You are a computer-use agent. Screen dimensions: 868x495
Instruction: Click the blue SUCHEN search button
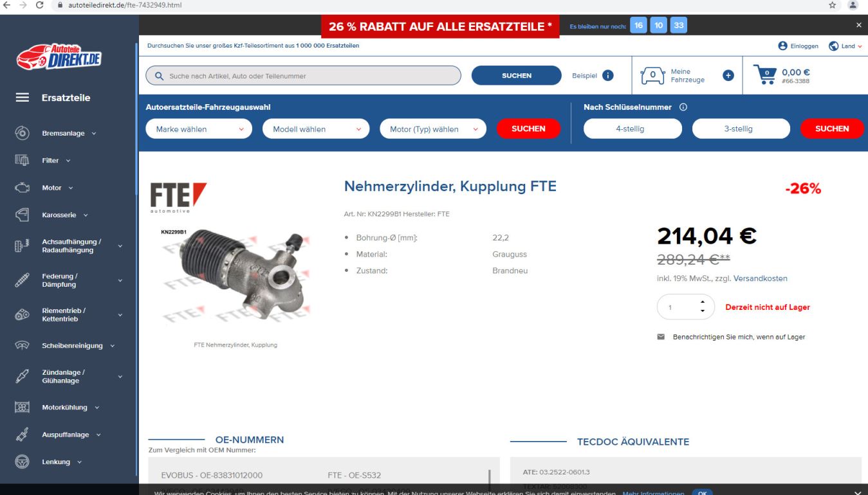[x=517, y=75]
